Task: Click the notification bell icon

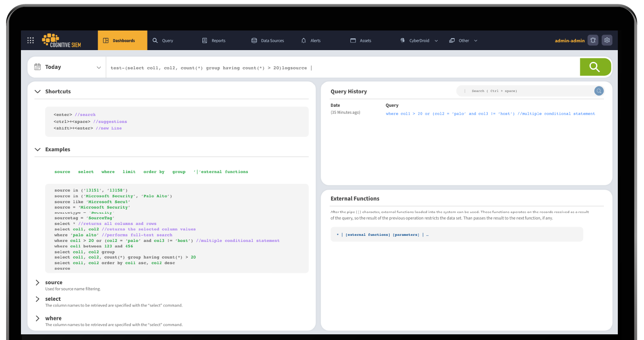Action: pos(593,40)
